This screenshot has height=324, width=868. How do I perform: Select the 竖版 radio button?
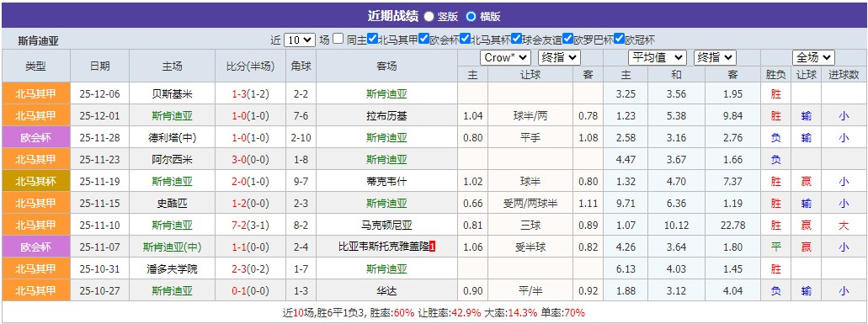429,17
